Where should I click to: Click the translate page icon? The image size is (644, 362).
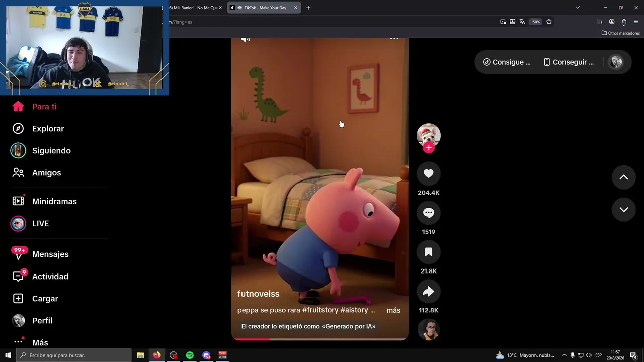(522, 22)
